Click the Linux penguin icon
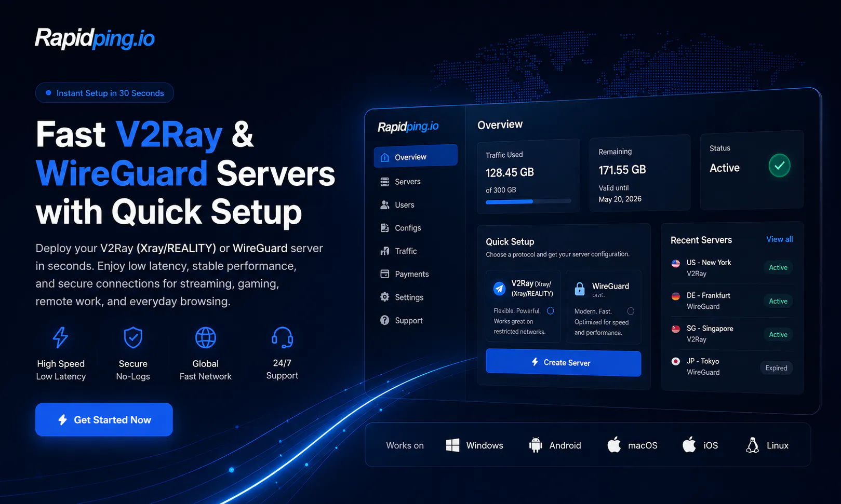Screen dimensions: 841x504 point(752,445)
